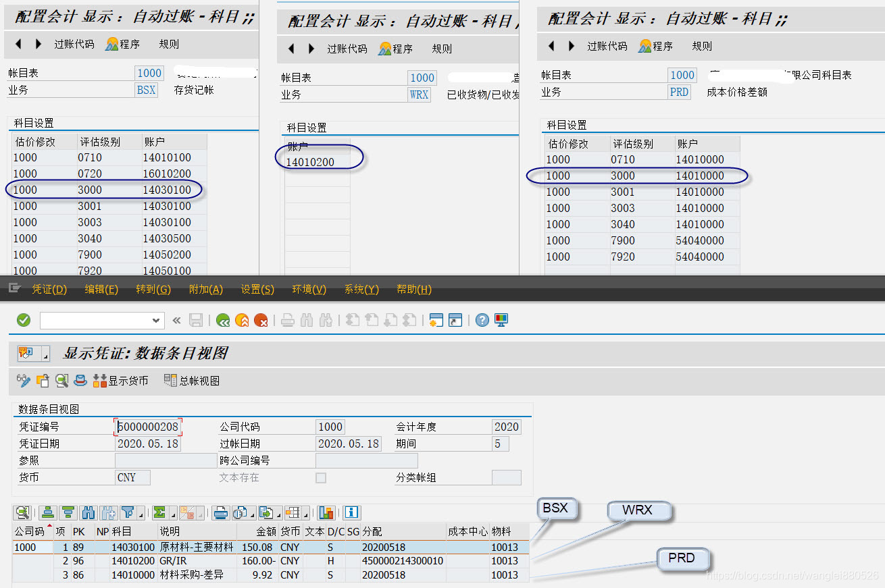Open the 编辑(E) menu
The image size is (885, 588).
tap(101, 289)
